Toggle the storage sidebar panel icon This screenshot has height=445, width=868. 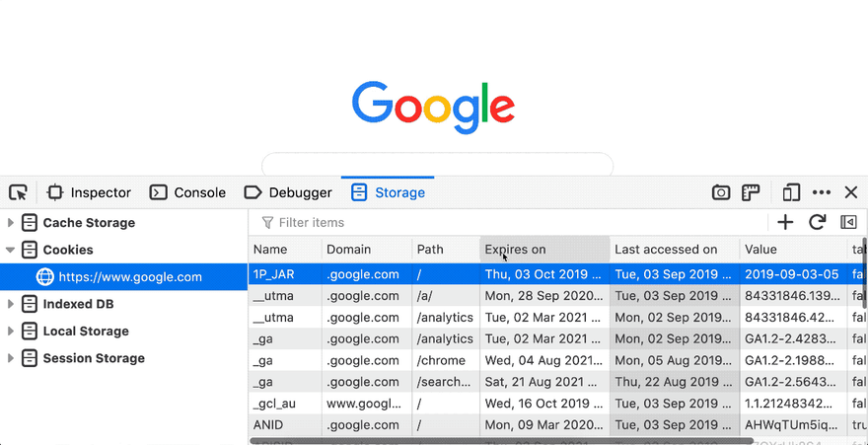[848, 223]
